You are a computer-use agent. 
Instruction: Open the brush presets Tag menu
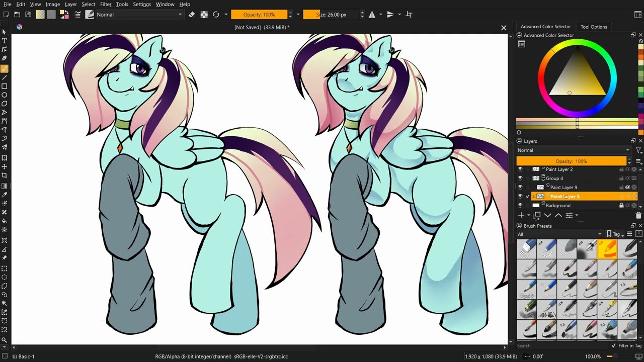pyautogui.click(x=615, y=234)
